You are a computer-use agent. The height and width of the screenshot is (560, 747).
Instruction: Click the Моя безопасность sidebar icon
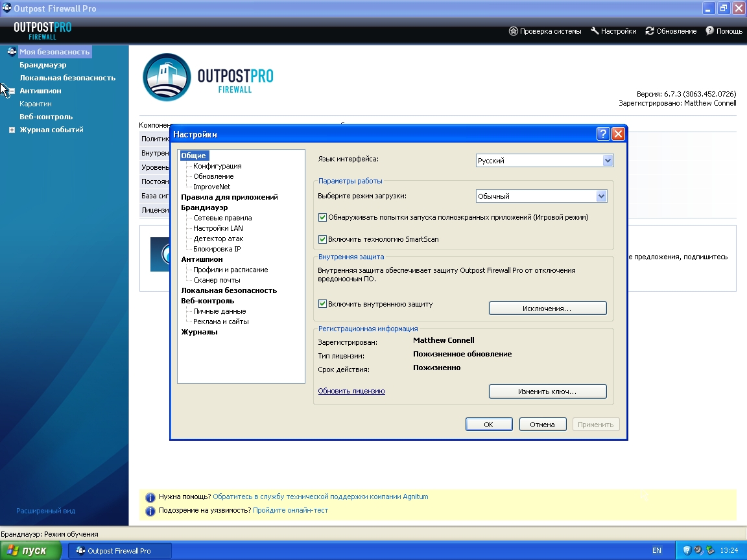12,51
